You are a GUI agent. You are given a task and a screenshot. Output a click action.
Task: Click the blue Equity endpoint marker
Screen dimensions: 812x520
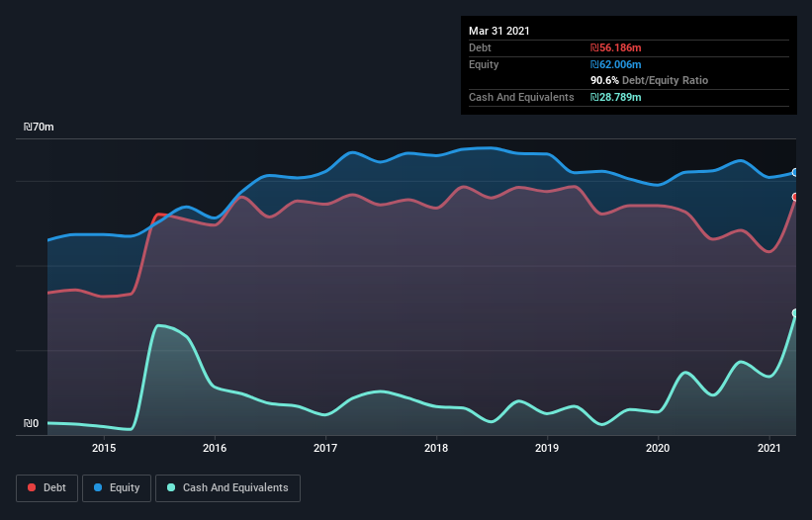(795, 172)
